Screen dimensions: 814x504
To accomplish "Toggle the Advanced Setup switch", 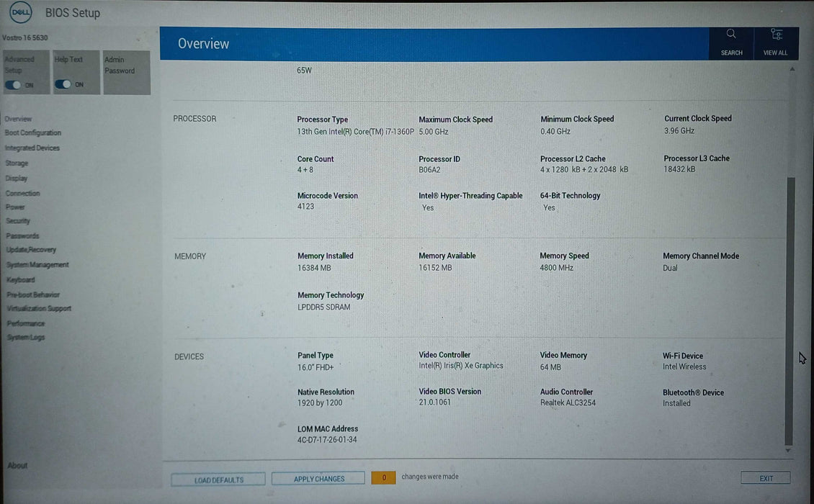I will click(x=13, y=85).
